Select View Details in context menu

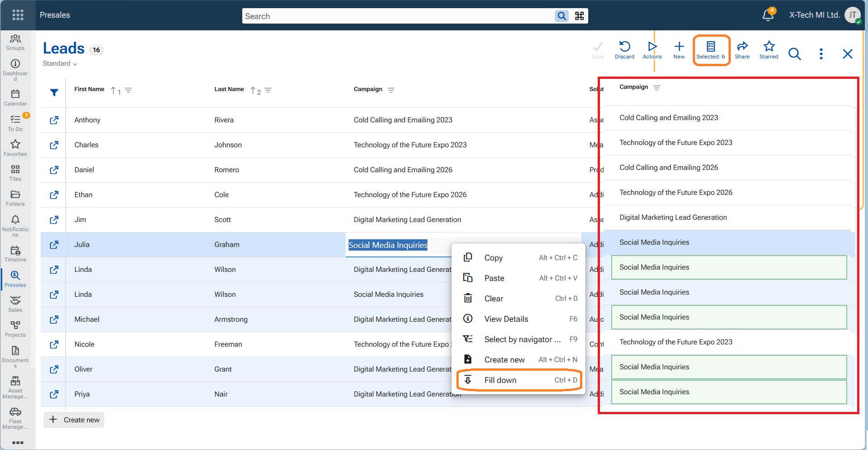point(506,319)
